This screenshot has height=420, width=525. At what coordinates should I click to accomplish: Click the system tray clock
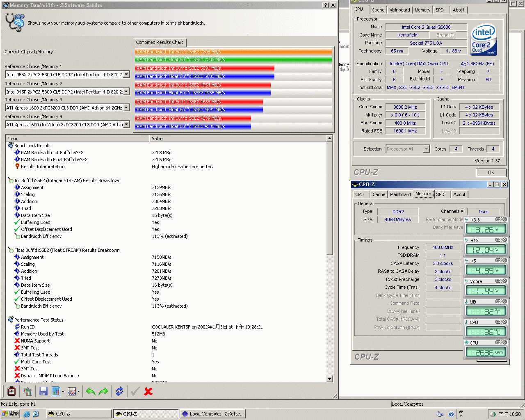(509, 414)
